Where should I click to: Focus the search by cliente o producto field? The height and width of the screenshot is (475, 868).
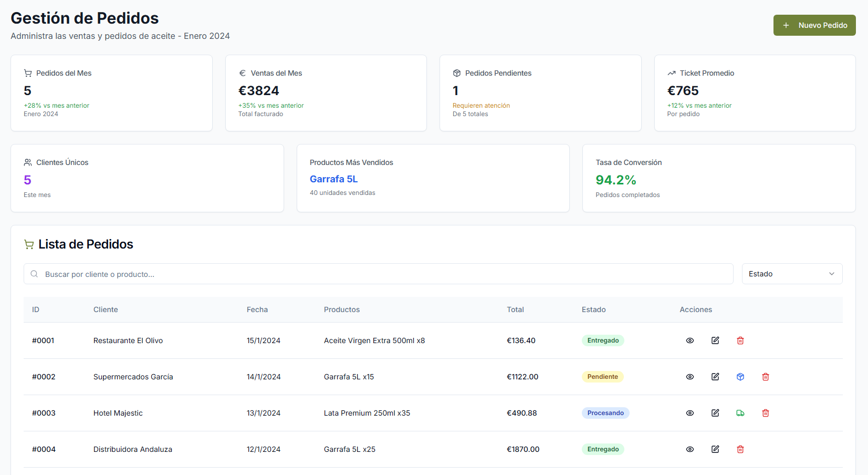(x=378, y=274)
